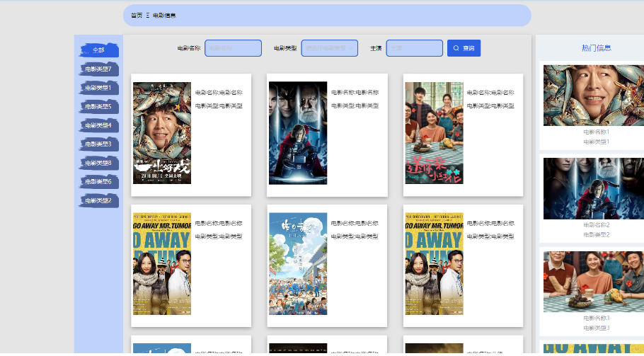The image size is (644, 356).
Task: Click the 主演 field label
Action: 376,48
